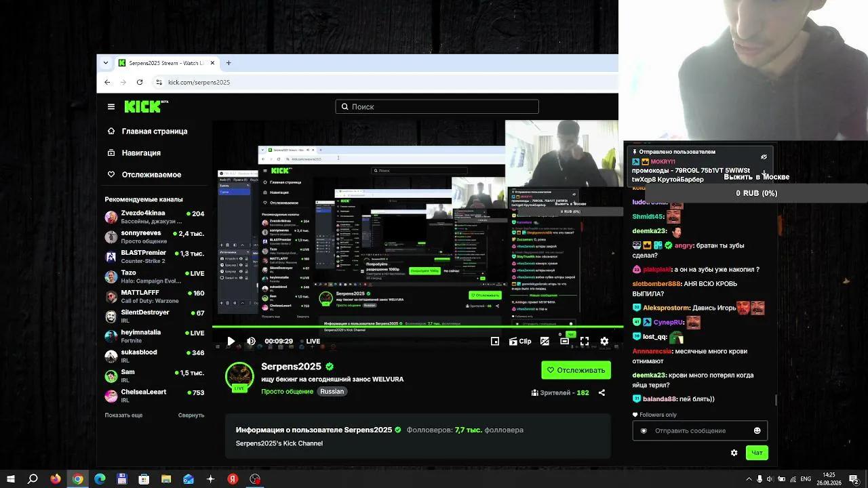Switch to theater mode

click(x=564, y=342)
